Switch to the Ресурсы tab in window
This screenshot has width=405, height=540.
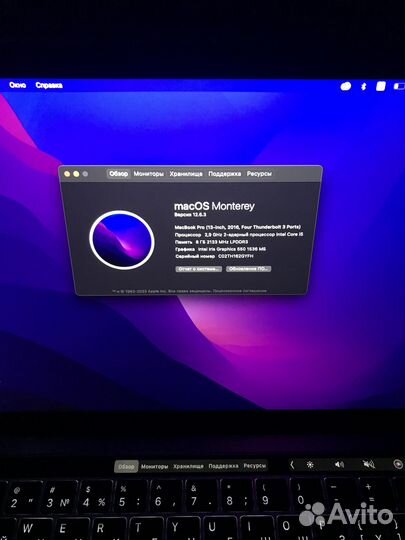pyautogui.click(x=259, y=174)
